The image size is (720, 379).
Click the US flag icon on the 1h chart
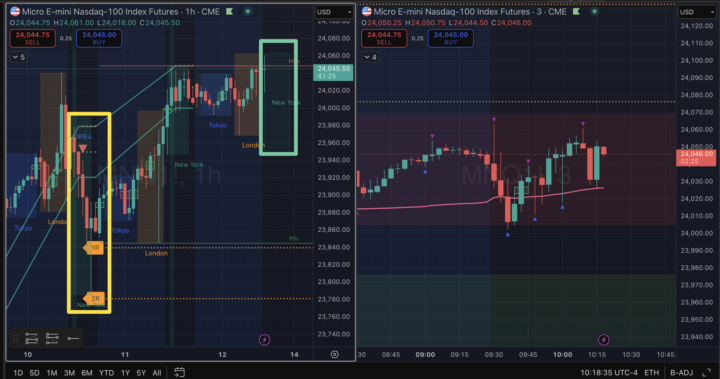15,11
